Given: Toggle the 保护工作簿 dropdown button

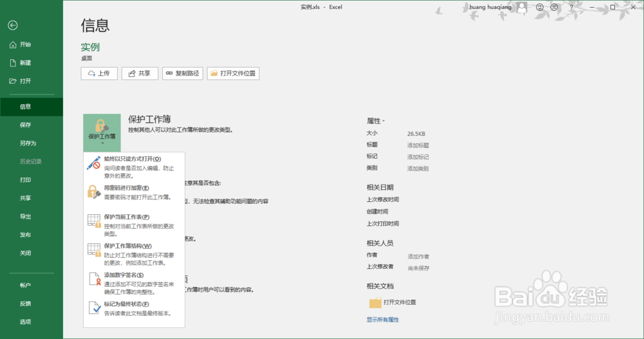Looking at the screenshot, I should point(102,133).
